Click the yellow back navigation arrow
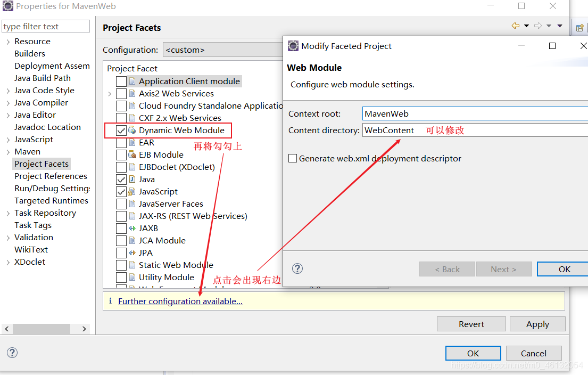Screen dimensions: 588x375 tap(515, 25)
